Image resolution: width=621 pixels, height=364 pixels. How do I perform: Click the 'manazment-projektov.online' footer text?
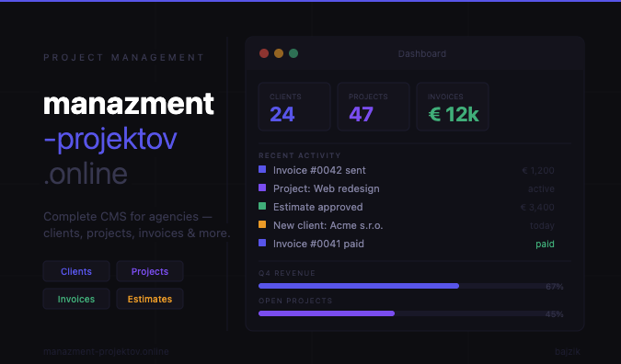[106, 352]
